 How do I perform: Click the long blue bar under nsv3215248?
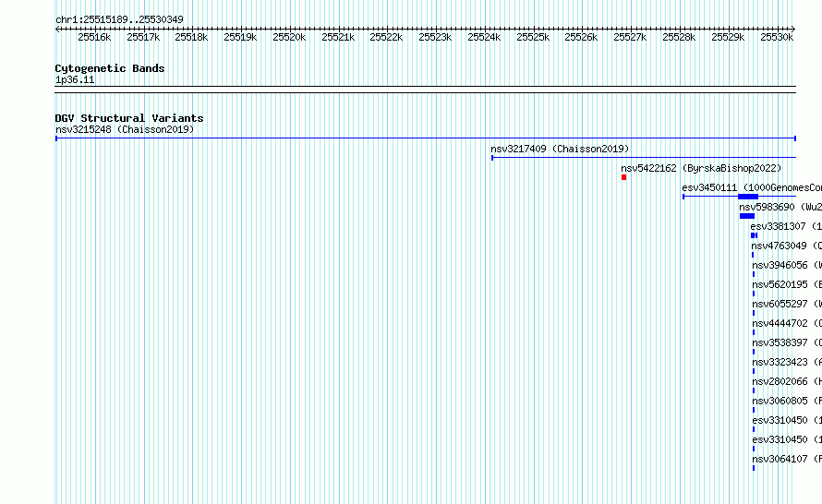(426, 138)
